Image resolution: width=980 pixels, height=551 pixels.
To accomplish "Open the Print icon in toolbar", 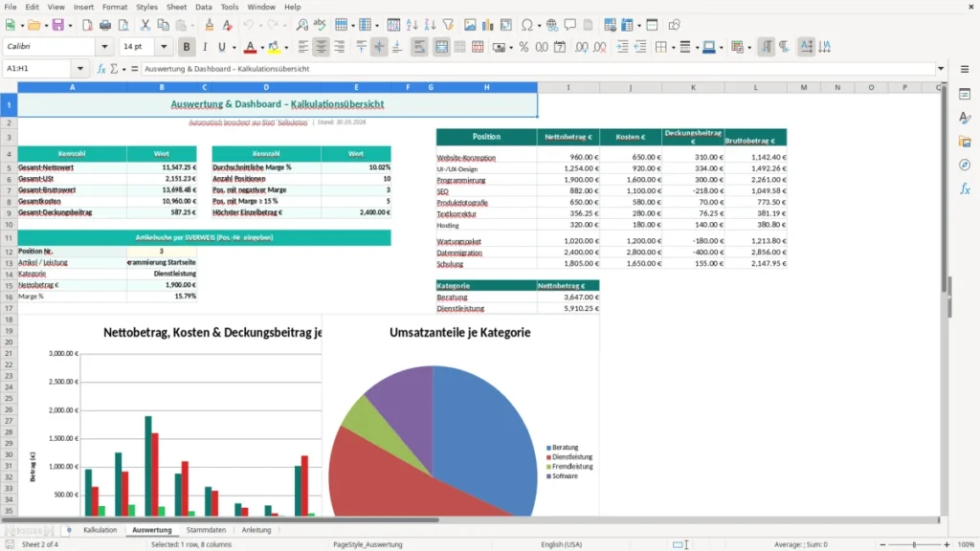I will tap(105, 25).
